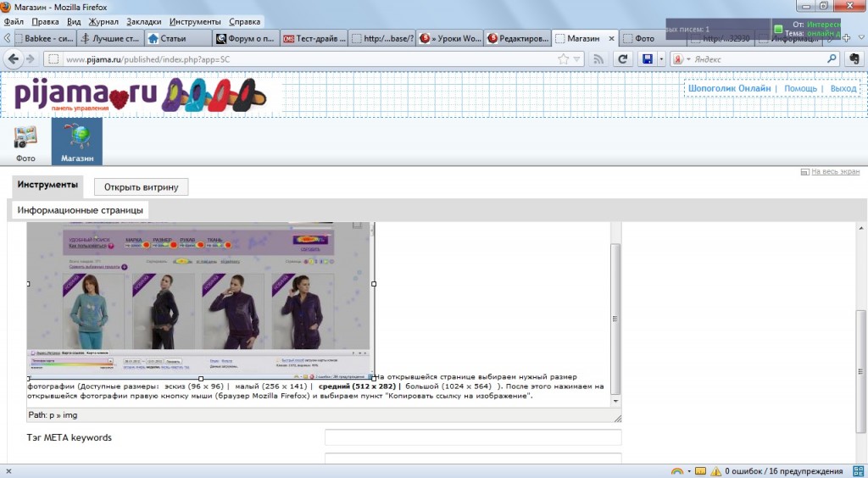868x478 pixels.
Task: Click the new tab plus icon
Action: tap(846, 38)
